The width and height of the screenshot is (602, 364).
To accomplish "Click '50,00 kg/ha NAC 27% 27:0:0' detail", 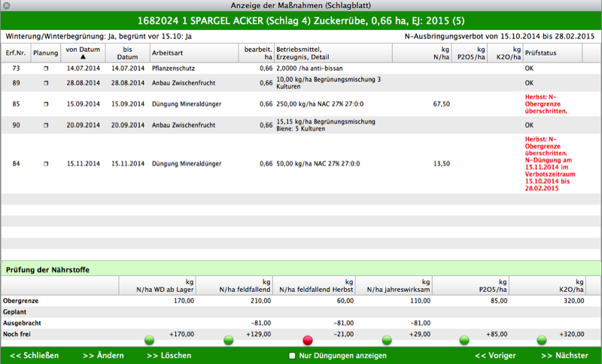I will coord(318,164).
